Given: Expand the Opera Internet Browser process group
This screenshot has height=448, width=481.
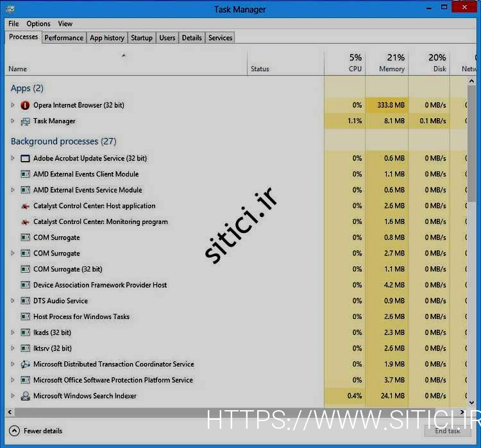Looking at the screenshot, I should (13, 105).
